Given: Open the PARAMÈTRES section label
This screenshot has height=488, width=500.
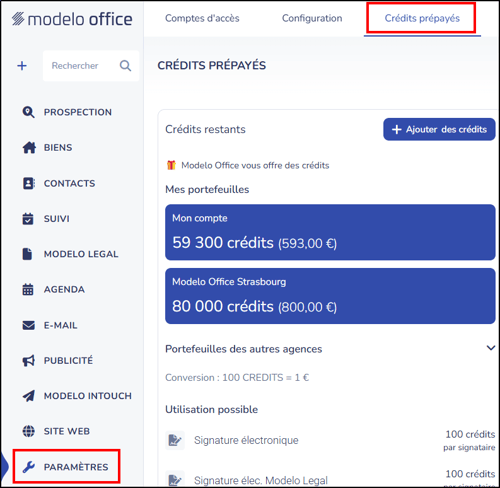Looking at the screenshot, I should (76, 467).
